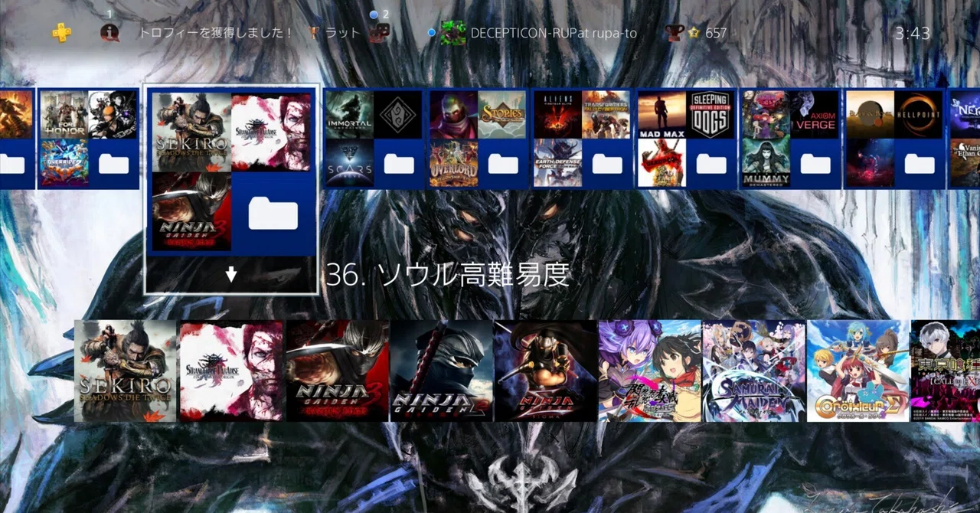Viewport: 980px width, 513px height.
Task: Expand the selected folder with the down arrow
Action: click(x=231, y=274)
